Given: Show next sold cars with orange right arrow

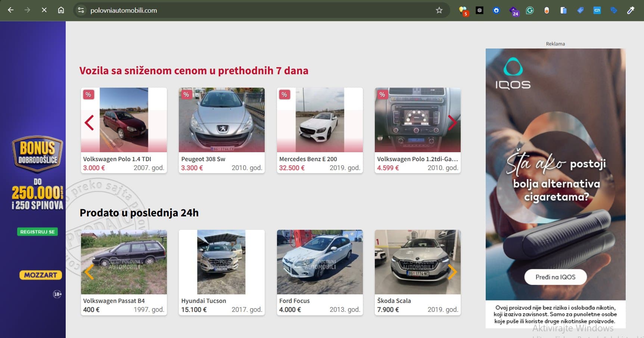Looking at the screenshot, I should pyautogui.click(x=452, y=272).
